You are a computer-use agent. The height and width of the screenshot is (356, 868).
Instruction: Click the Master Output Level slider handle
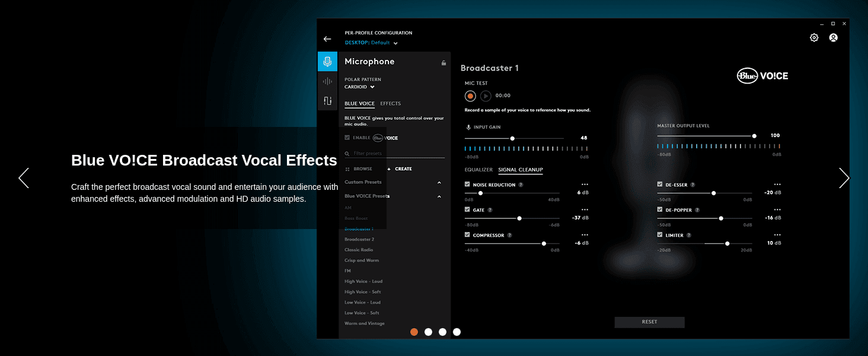[x=754, y=136]
